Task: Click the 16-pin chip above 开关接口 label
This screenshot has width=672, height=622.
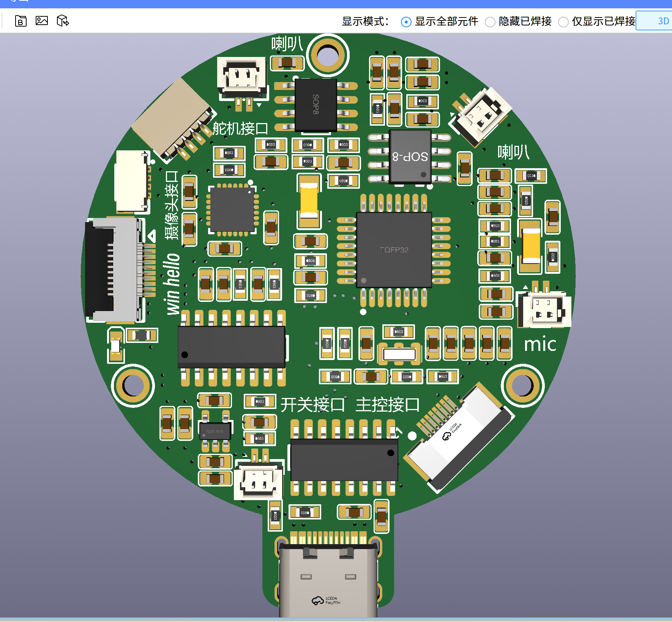Action: pyautogui.click(x=232, y=347)
